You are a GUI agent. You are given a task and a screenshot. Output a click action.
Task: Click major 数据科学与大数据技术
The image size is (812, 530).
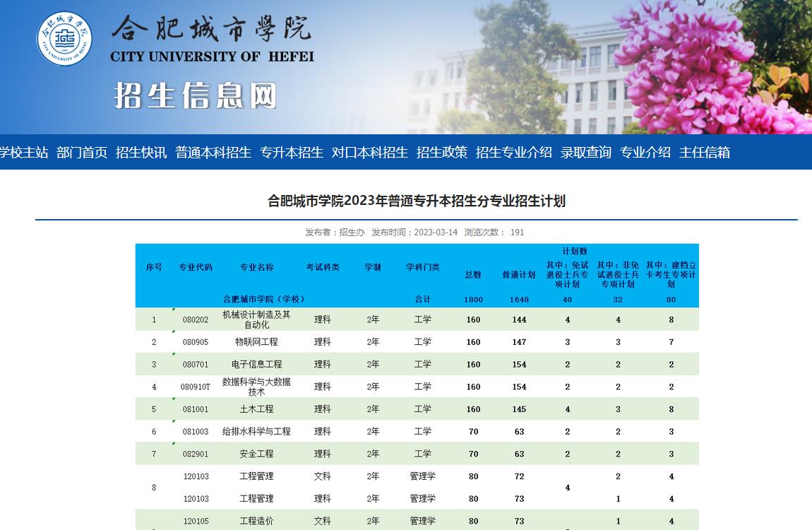point(257,387)
